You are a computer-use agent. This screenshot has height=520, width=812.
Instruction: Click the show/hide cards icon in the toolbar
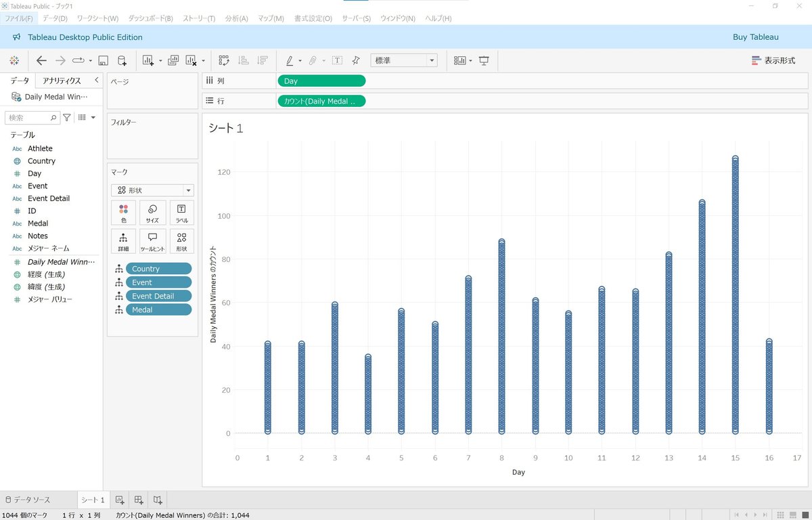tap(460, 60)
